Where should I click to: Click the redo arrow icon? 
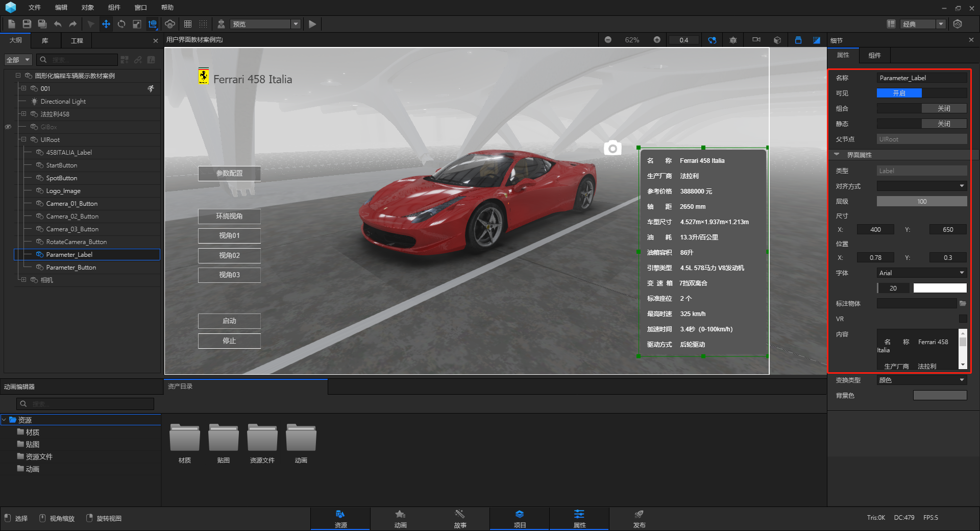[73, 24]
